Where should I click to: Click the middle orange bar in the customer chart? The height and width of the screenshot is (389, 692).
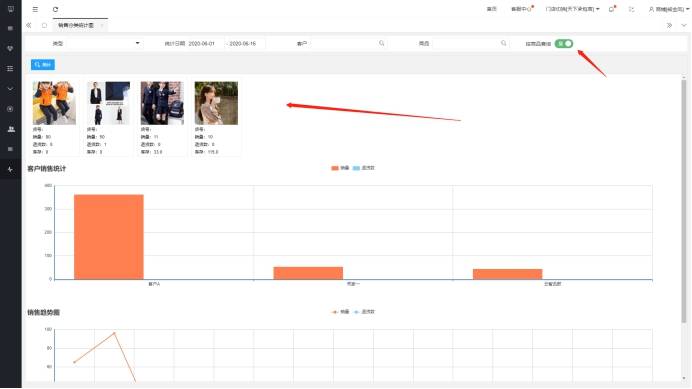click(308, 273)
